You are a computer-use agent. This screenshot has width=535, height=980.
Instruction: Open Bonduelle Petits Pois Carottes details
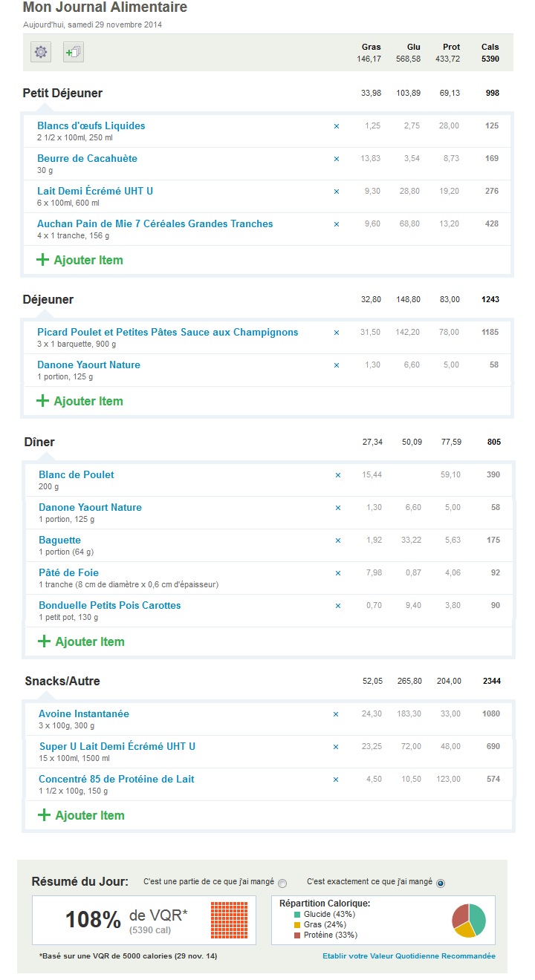coord(110,605)
